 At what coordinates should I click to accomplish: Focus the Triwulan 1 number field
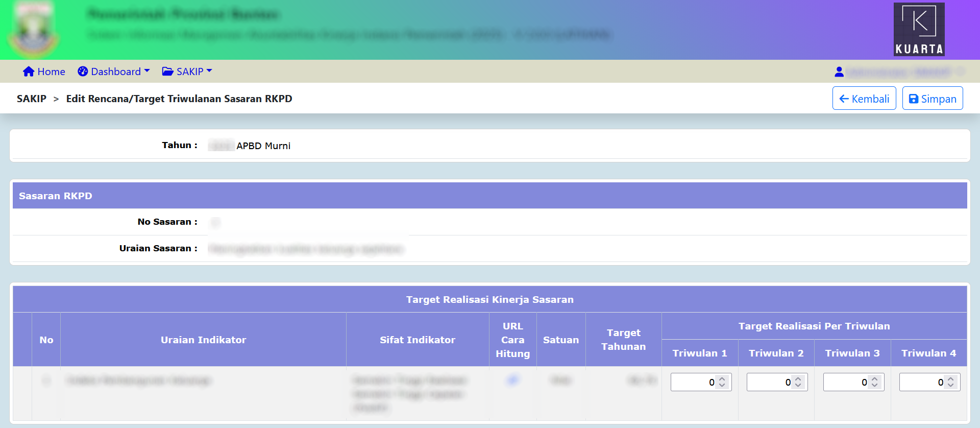pos(693,382)
